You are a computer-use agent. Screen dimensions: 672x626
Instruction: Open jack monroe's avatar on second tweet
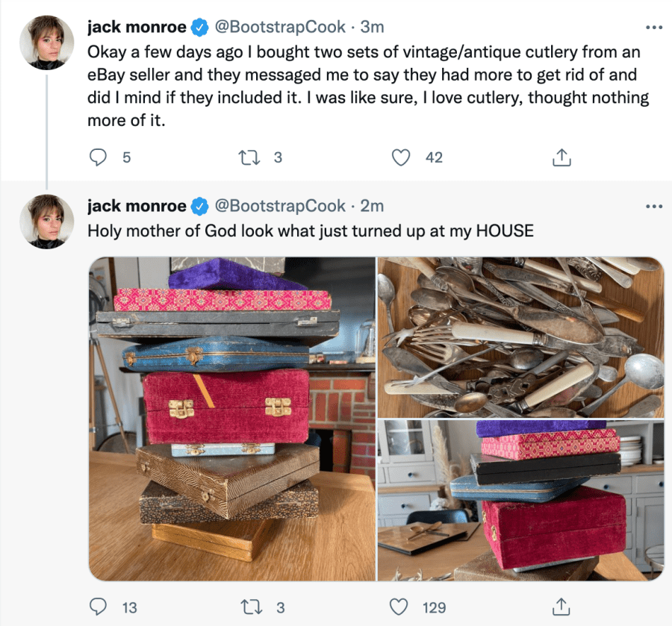47,222
